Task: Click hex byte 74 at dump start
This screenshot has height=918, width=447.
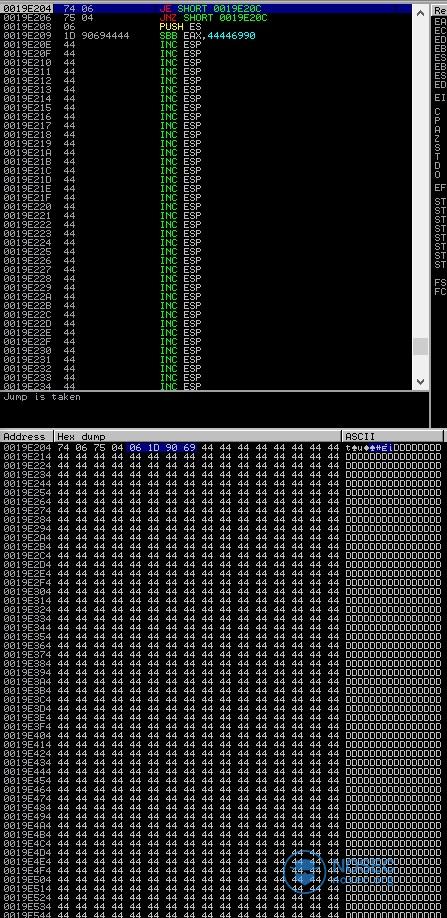Action: (63, 448)
